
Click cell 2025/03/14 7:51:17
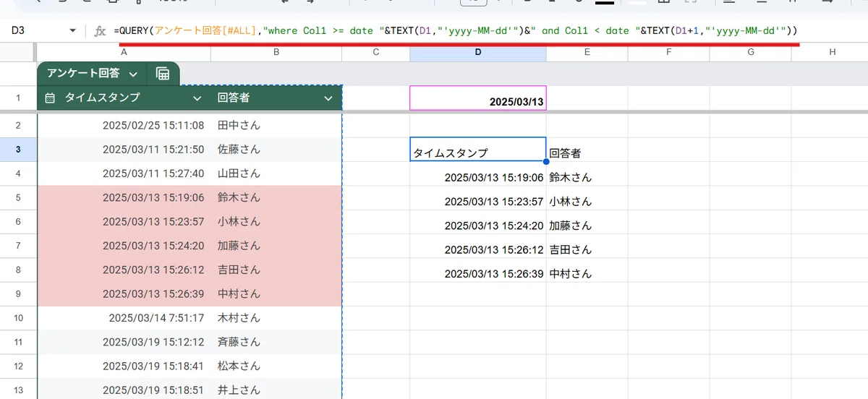124,318
